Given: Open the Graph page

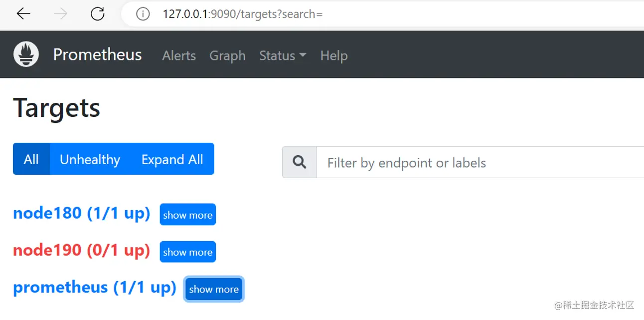Looking at the screenshot, I should [x=227, y=55].
